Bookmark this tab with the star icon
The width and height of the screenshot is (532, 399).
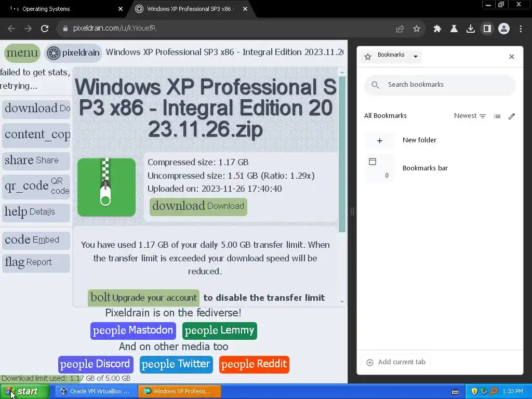pos(417,29)
